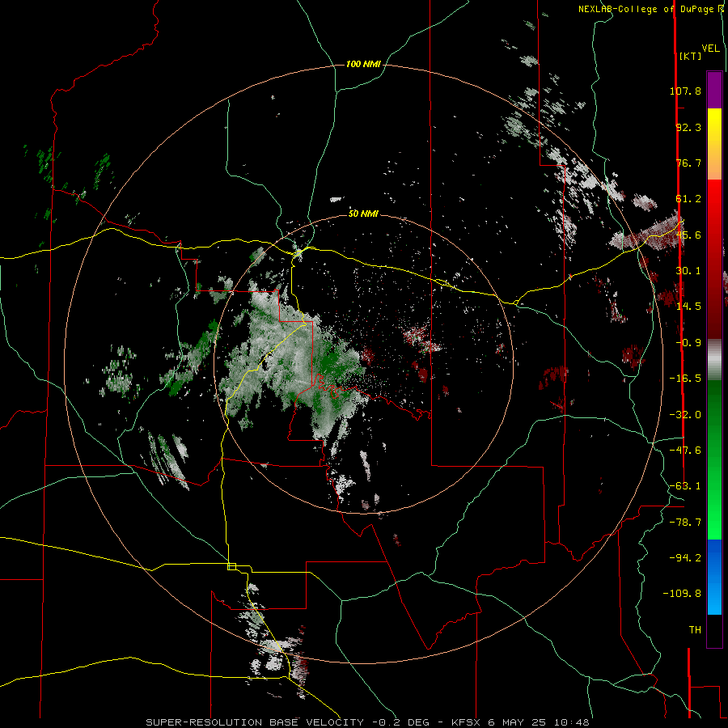The width and height of the screenshot is (728, 728).
Task: Click the -94.2 value on velocity scale
Action: (x=685, y=558)
